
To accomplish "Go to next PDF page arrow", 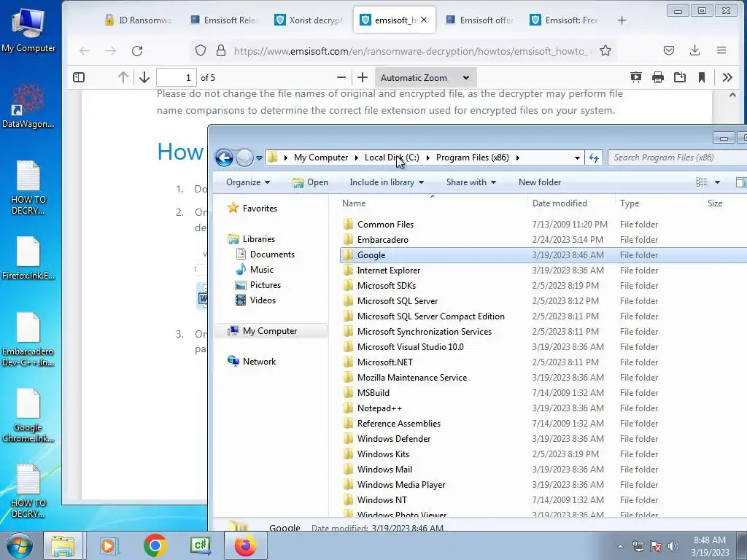I will click(x=144, y=77).
